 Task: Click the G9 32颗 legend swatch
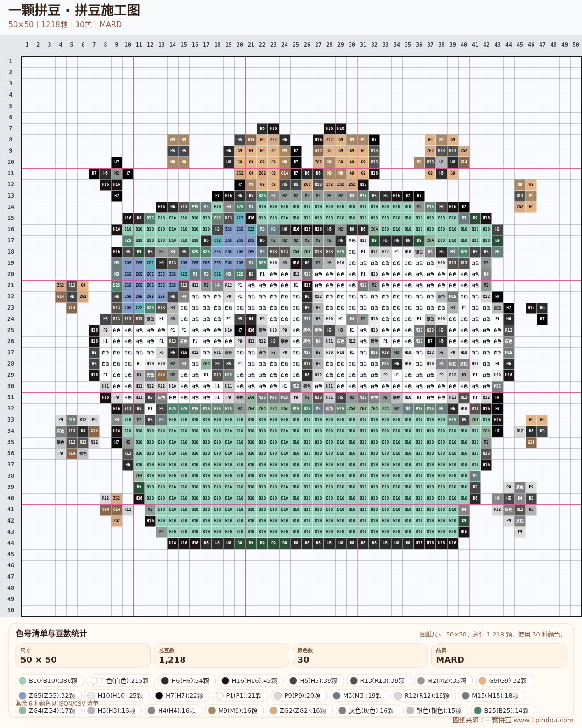505,681
